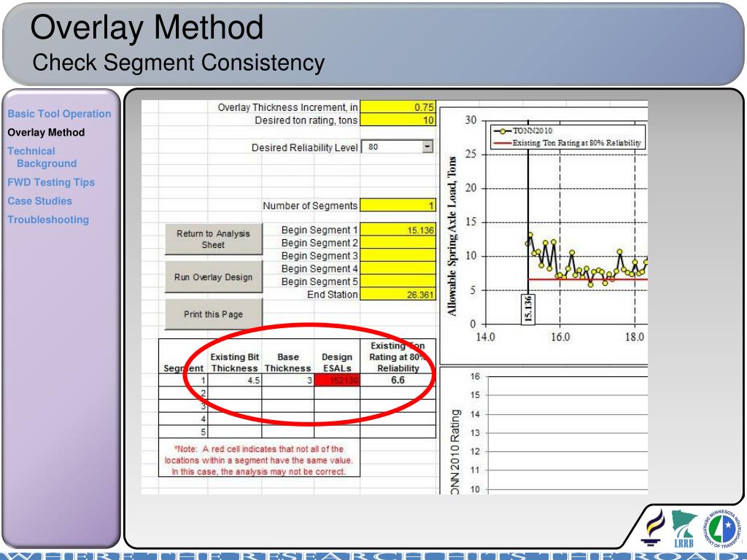This screenshot has height=560, width=747.
Task: Click the Return to Analysis Sheet button
Action: (214, 239)
